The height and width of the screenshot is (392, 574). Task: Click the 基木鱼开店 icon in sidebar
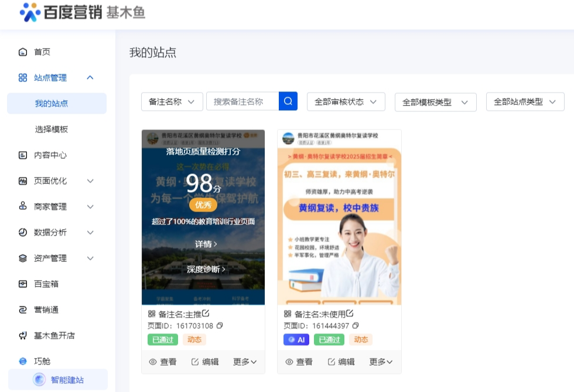pos(23,336)
